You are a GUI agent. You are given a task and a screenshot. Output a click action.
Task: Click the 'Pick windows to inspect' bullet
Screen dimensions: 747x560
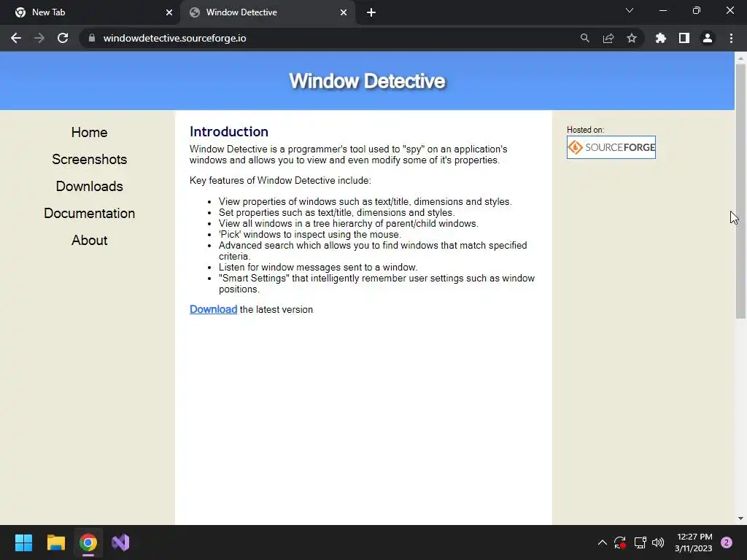click(x=309, y=234)
